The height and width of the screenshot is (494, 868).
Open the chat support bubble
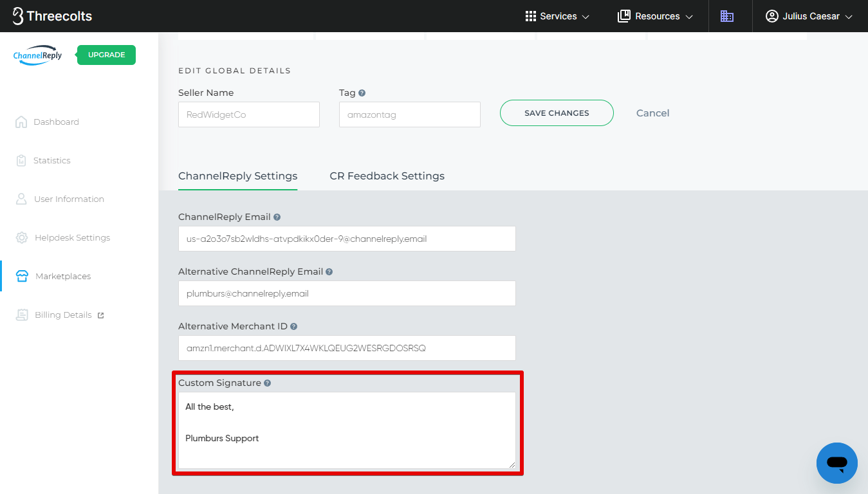click(x=836, y=462)
